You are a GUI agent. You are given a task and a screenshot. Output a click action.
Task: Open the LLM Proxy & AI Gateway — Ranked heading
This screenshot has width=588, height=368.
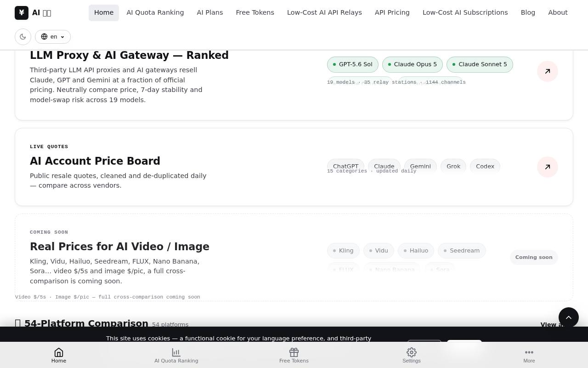[129, 55]
